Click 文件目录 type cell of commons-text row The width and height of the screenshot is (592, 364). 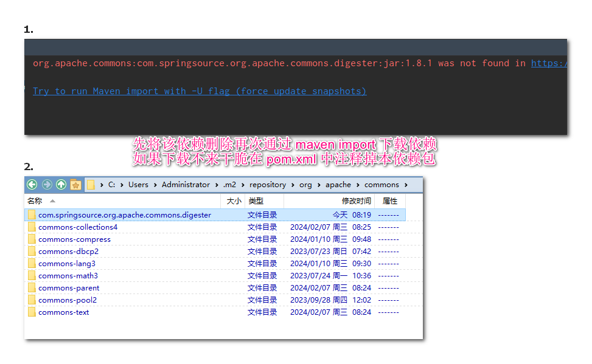click(x=262, y=312)
